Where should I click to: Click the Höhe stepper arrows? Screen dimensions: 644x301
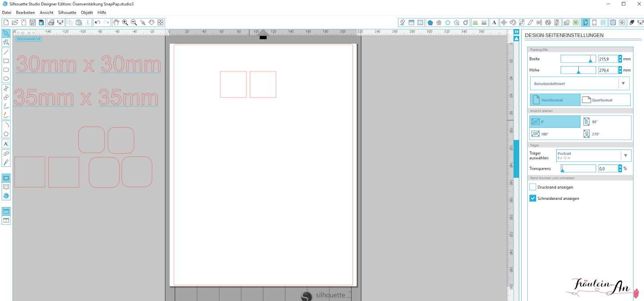click(x=620, y=70)
